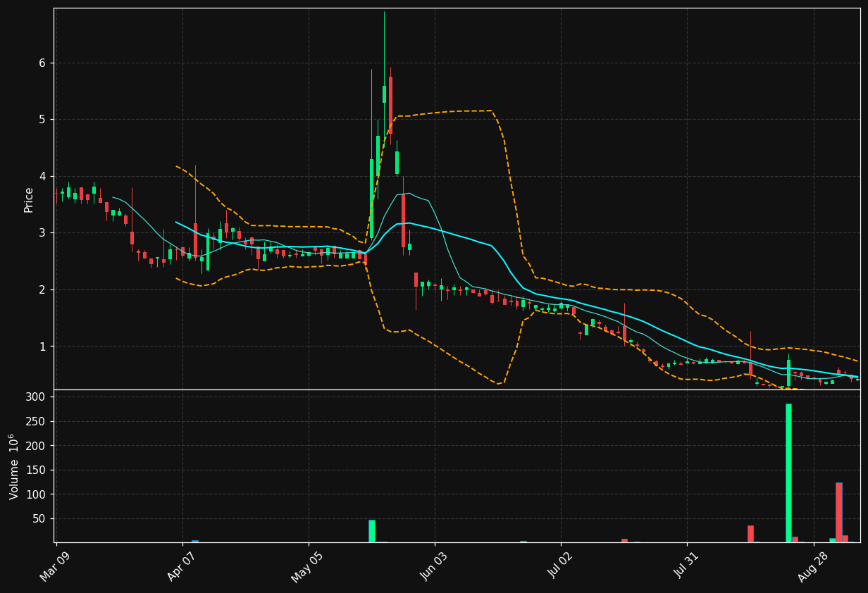This screenshot has height=593, width=868.
Task: Click the "Jun 03" date axis label
Action: click(x=433, y=566)
